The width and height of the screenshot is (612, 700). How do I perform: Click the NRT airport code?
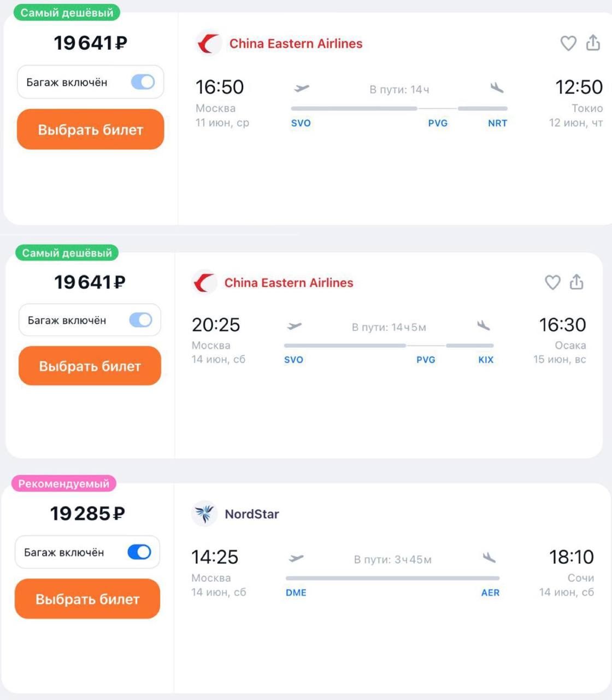pos(497,123)
